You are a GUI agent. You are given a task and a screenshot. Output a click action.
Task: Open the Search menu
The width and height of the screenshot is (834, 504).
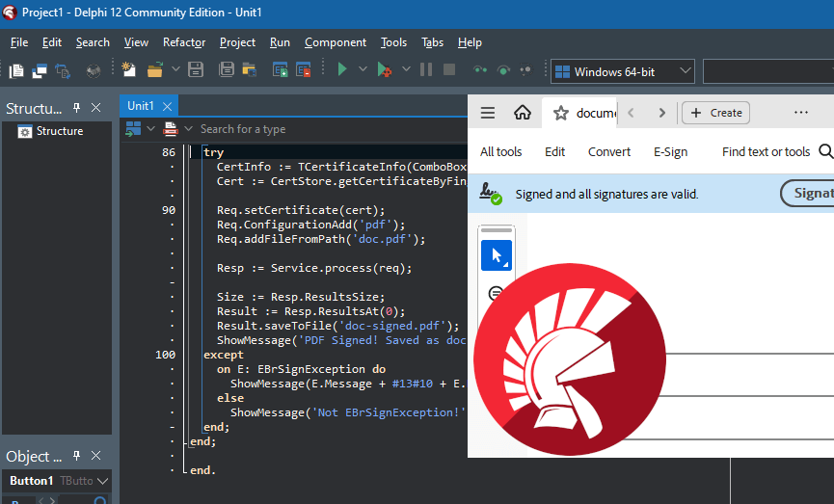pyautogui.click(x=93, y=42)
